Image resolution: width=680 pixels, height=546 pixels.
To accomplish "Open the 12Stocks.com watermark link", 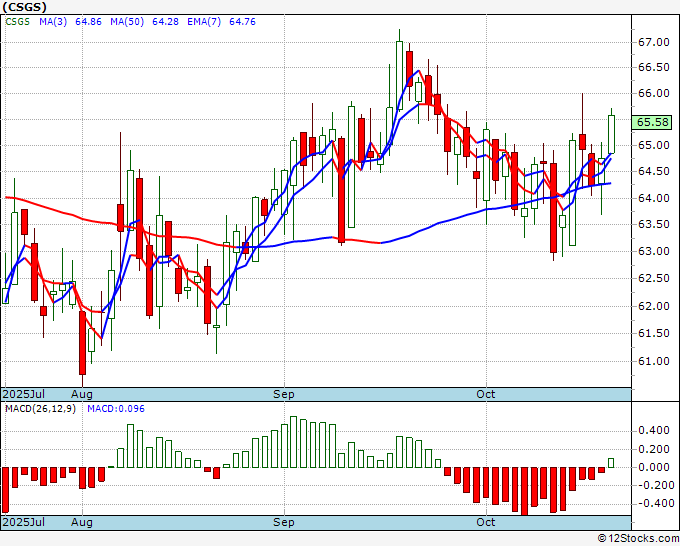I will point(637,538).
